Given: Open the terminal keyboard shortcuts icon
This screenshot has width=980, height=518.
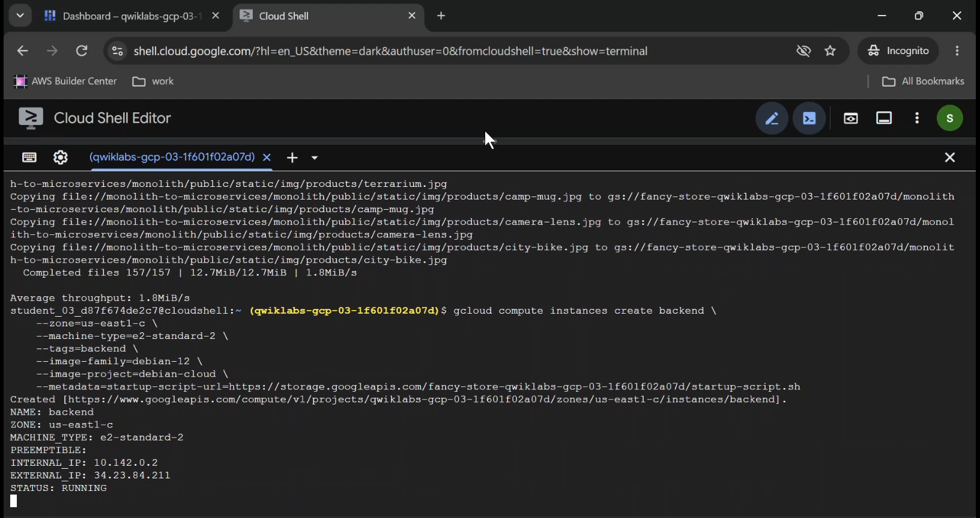Looking at the screenshot, I should click(29, 157).
